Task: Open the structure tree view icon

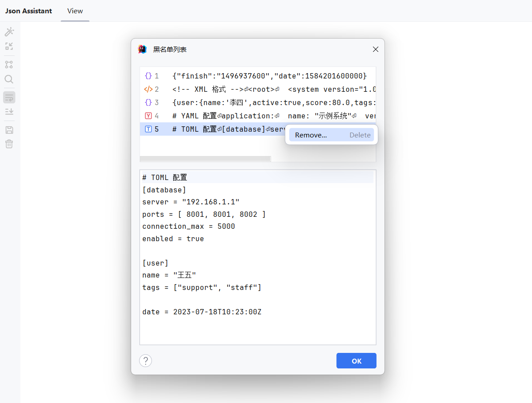Action: [9, 65]
